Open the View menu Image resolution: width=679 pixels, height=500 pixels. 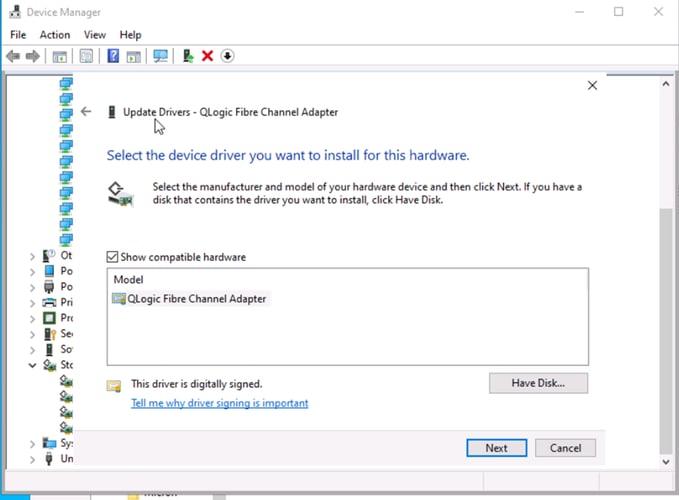tap(95, 35)
